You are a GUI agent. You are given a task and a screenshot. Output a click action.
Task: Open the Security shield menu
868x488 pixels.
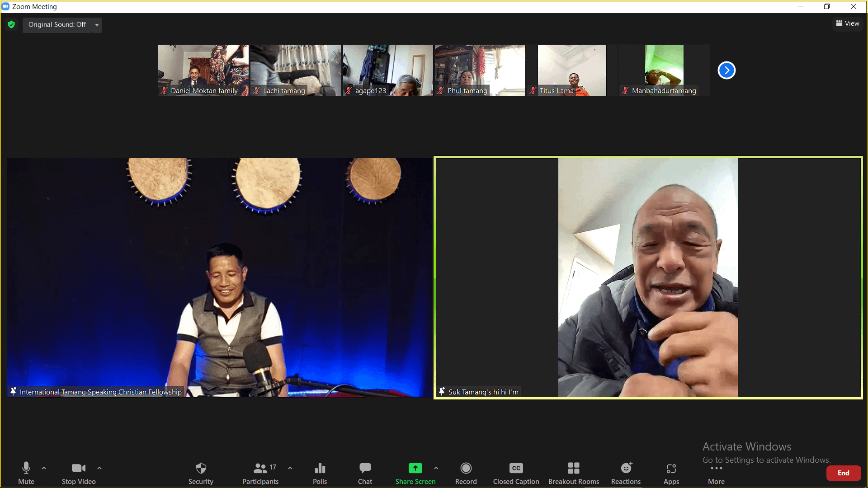click(201, 473)
